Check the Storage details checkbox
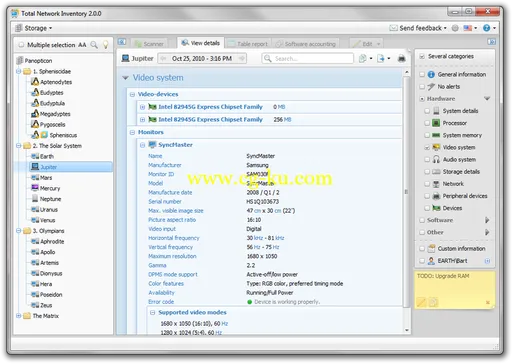 coord(427,172)
